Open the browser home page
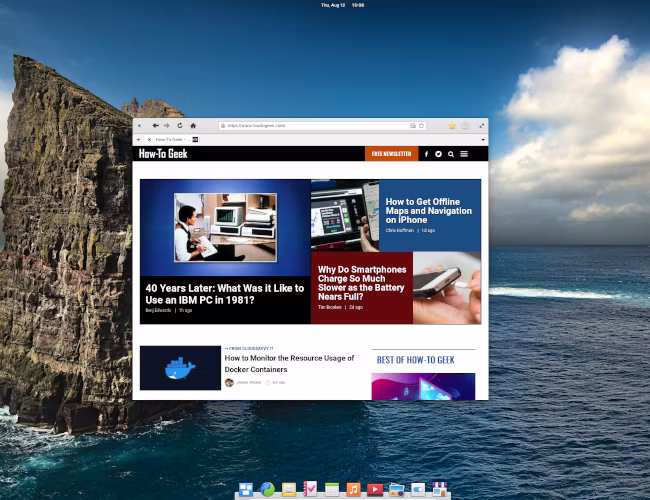The height and width of the screenshot is (500, 650). click(x=193, y=126)
